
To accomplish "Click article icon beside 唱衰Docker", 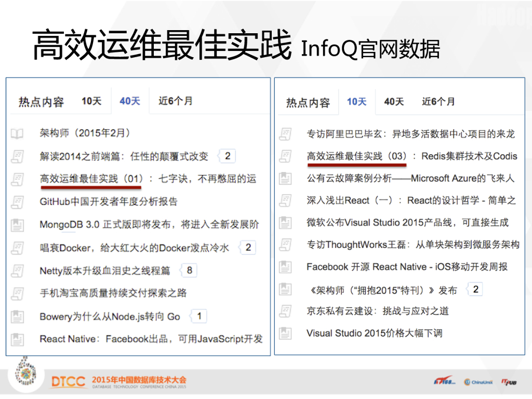I will [x=17, y=248].
